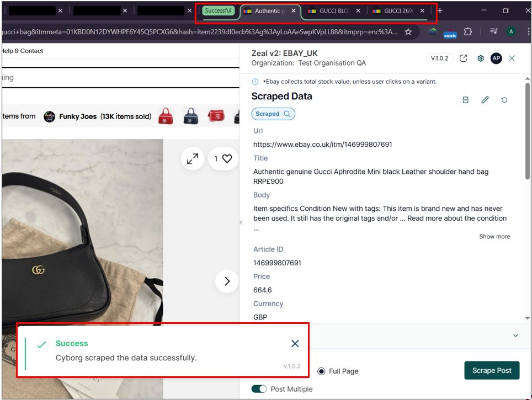The width and height of the screenshot is (532, 400).
Task: Click 'Show more' under Body text
Action: coord(494,237)
